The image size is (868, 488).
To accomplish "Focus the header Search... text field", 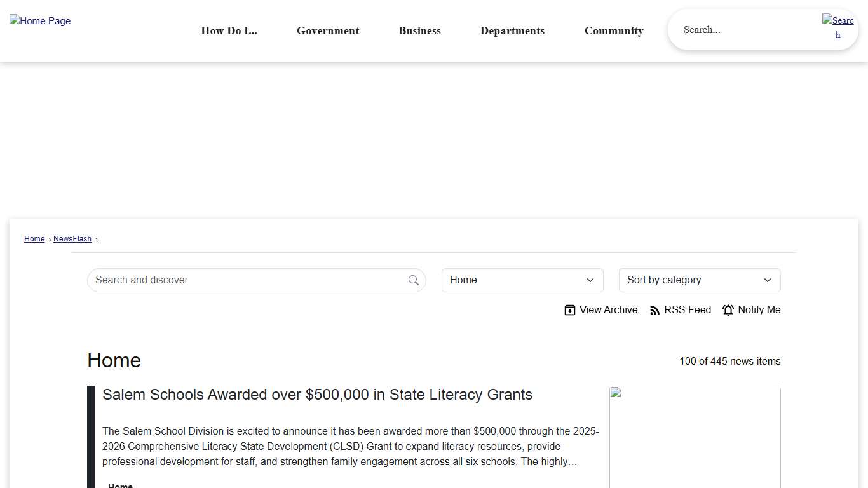I will tap(743, 30).
